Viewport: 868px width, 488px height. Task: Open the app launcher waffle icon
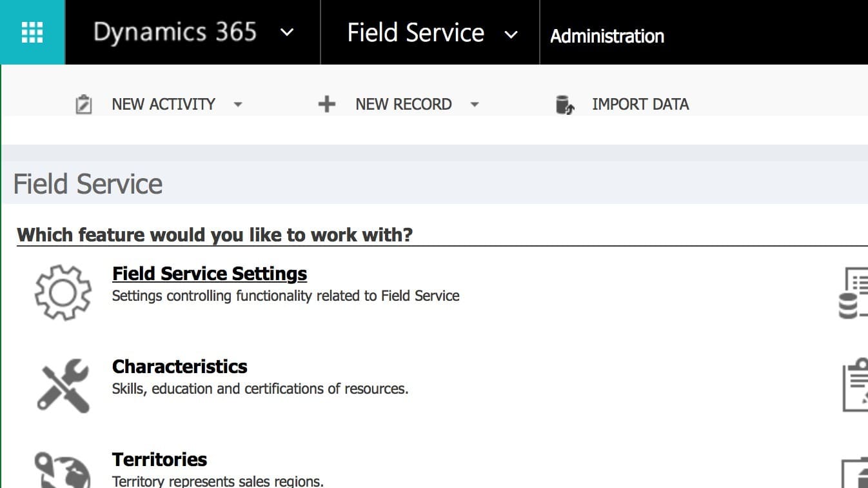32,32
